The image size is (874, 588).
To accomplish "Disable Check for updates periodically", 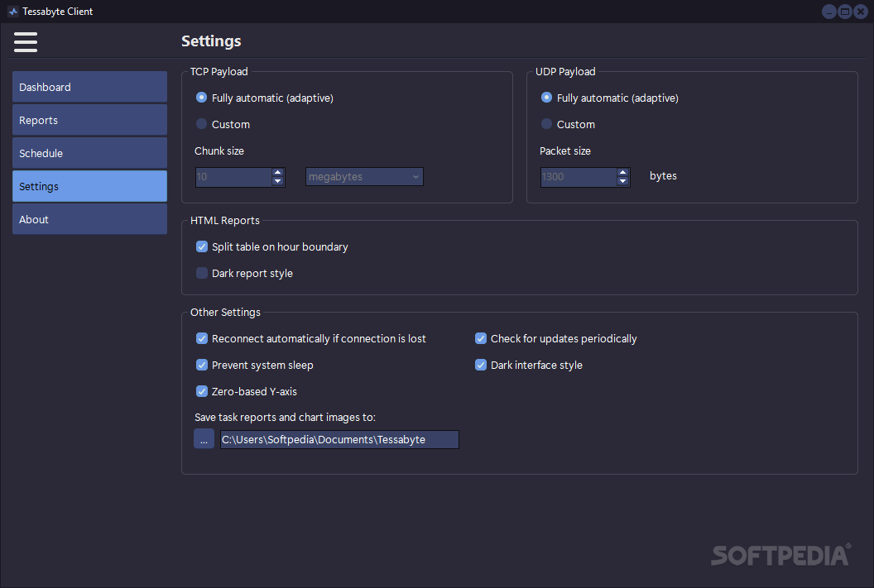I will (x=481, y=338).
